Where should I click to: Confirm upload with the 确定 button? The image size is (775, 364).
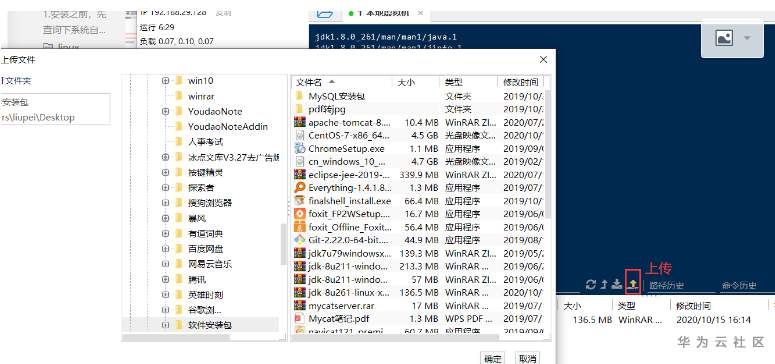[x=492, y=358]
